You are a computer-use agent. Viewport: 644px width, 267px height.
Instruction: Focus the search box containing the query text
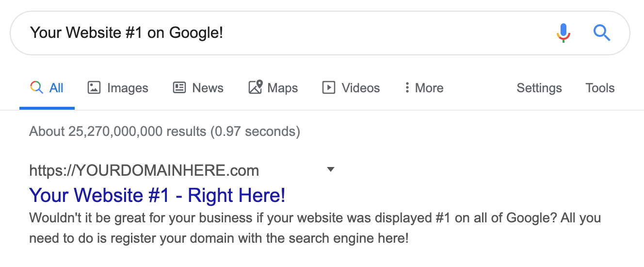pos(281,33)
